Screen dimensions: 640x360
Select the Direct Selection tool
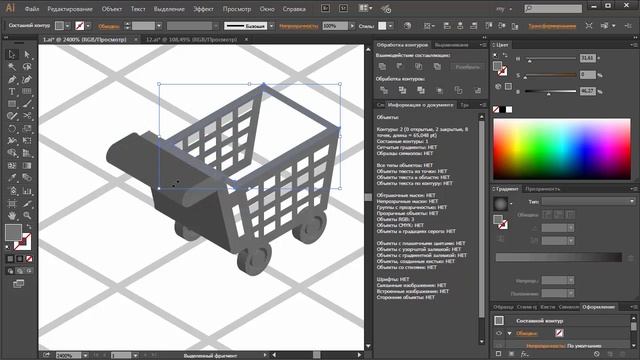[27, 54]
